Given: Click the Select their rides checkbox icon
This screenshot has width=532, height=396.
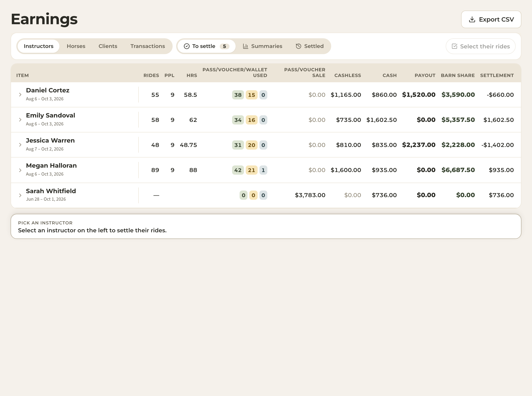Looking at the screenshot, I should point(454,46).
